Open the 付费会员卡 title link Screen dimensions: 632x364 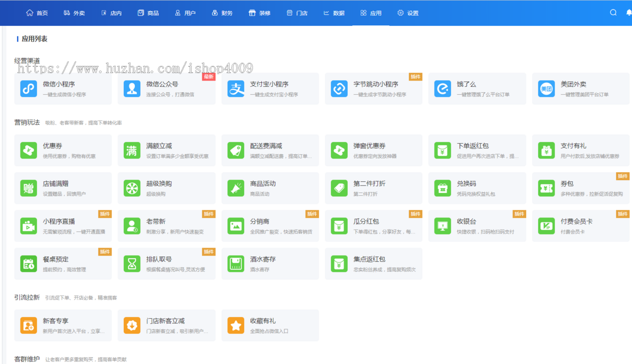pos(576,222)
